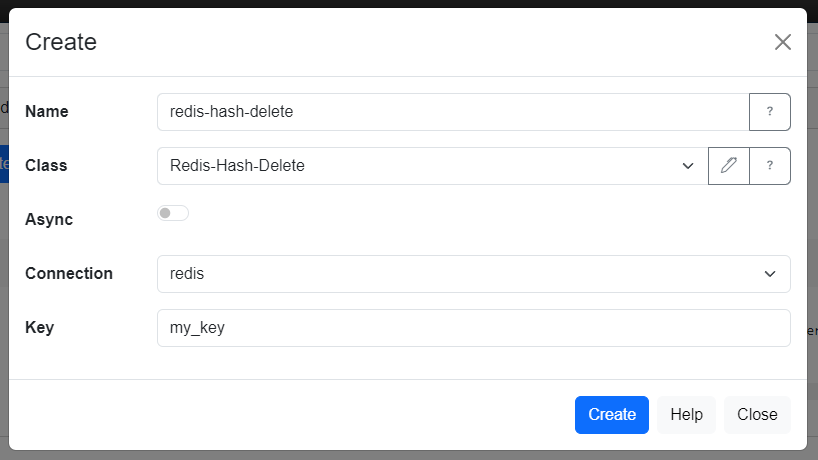Expand the Connection dropdown chevron arrow
818x460 pixels.
[770, 274]
